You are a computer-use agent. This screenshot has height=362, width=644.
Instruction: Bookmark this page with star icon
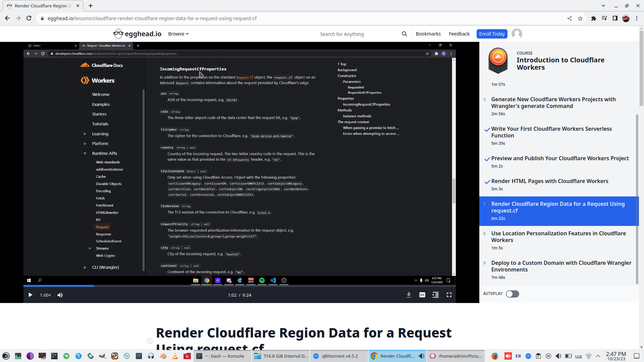point(580,18)
